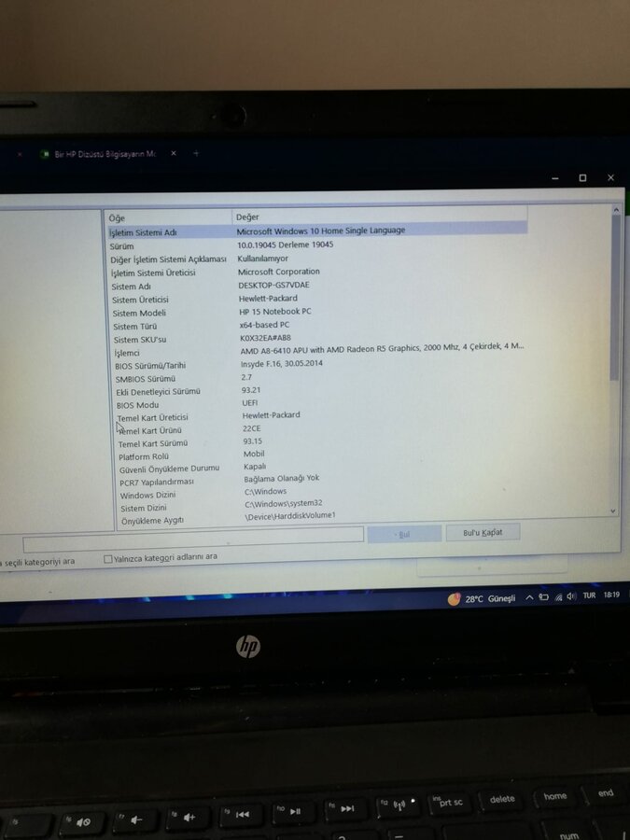Select İşletim Sistemi Üreticisi row
The width and height of the screenshot is (630, 840).
(x=153, y=273)
